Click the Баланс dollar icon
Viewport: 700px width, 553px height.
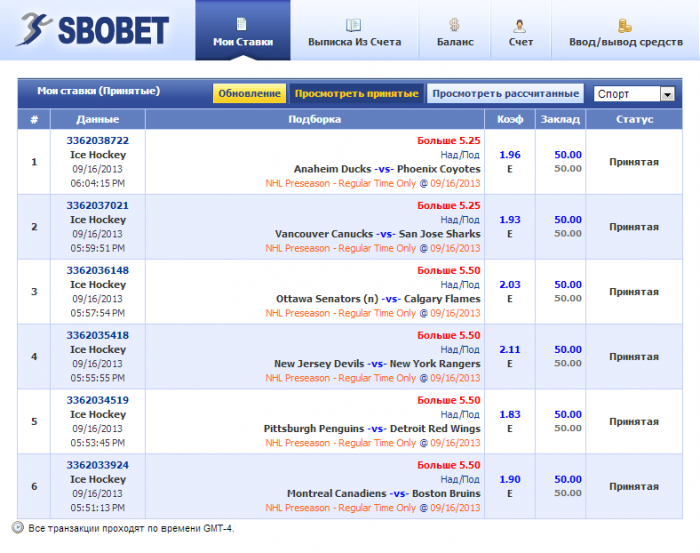coord(454,25)
